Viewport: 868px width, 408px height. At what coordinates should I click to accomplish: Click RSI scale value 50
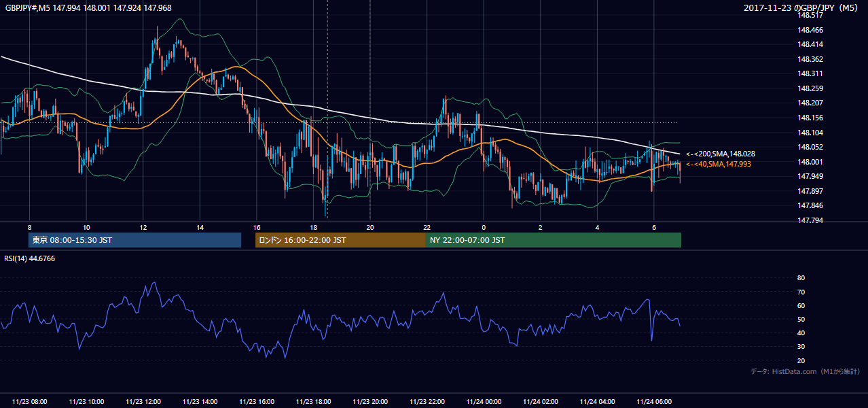pos(801,319)
